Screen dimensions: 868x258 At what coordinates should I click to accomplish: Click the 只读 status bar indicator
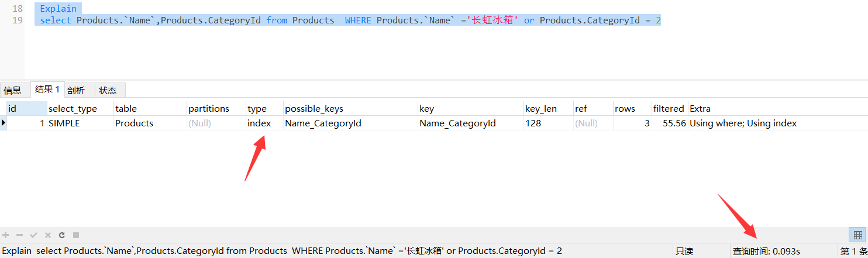684,251
